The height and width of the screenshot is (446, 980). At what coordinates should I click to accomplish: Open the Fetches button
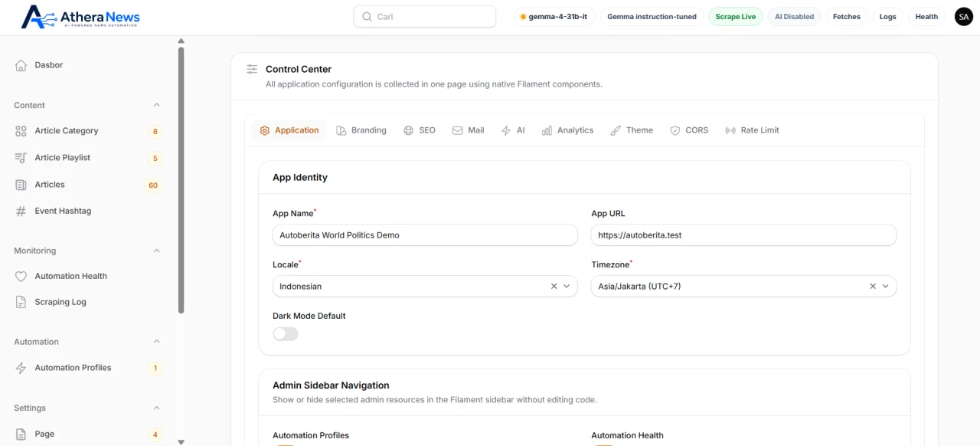(x=847, y=16)
